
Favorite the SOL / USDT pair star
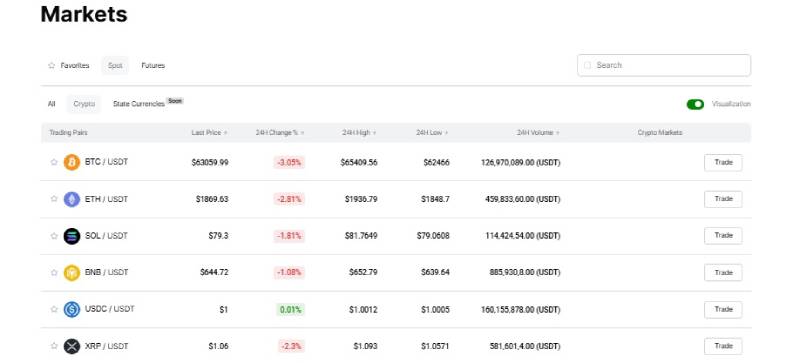click(x=54, y=236)
